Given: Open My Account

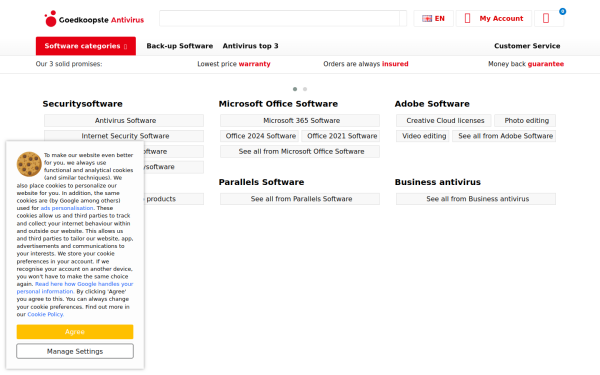Looking at the screenshot, I should [494, 18].
